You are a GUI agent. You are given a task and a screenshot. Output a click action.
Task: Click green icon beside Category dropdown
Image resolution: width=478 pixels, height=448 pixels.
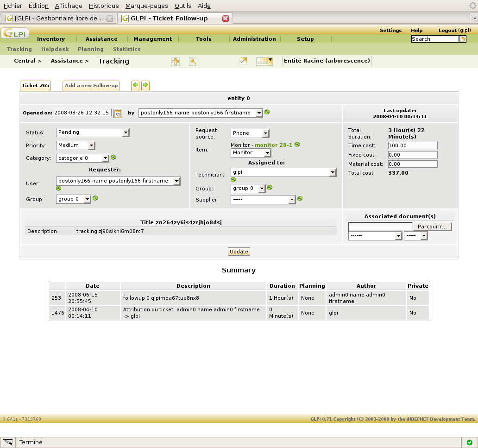[113, 158]
